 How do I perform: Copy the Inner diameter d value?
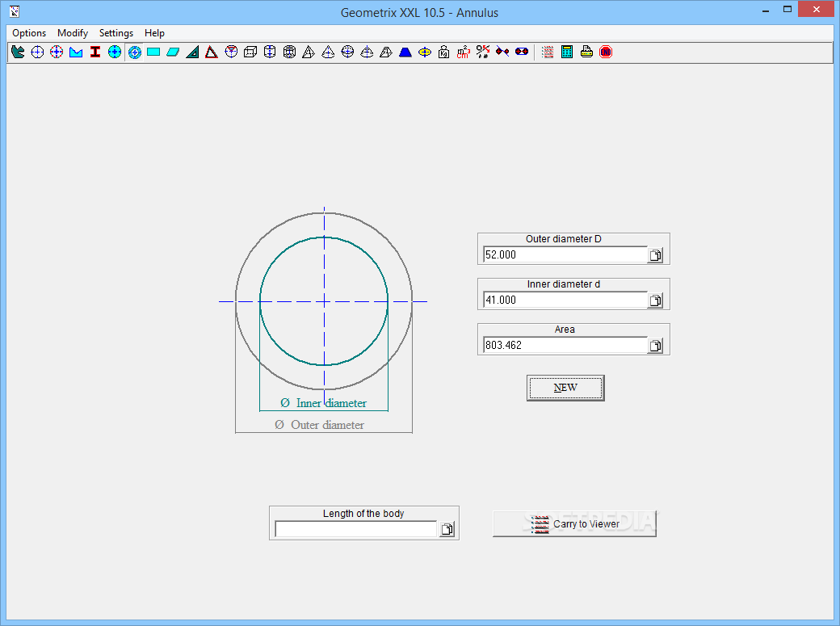(655, 300)
